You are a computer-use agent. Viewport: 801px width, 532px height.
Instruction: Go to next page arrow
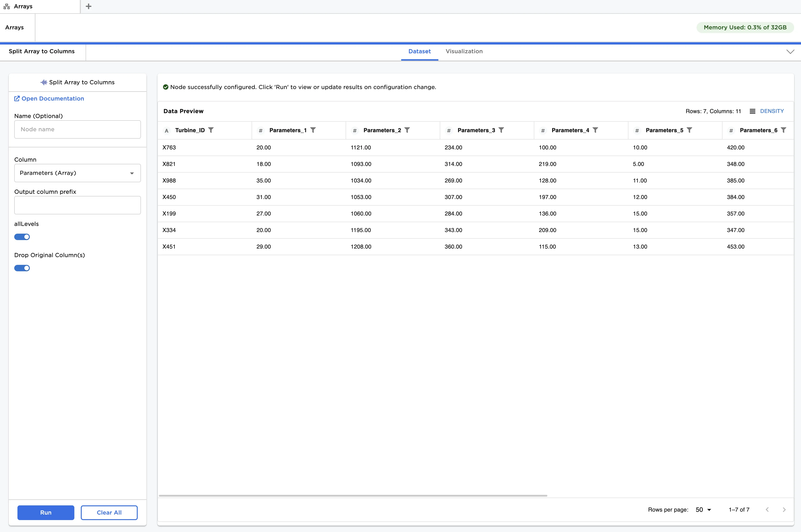tap(784, 510)
